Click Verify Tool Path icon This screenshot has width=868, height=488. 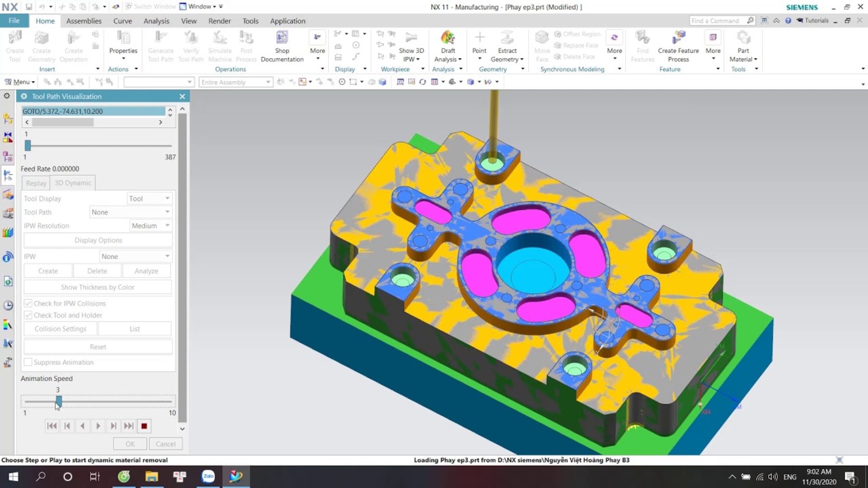tap(191, 47)
